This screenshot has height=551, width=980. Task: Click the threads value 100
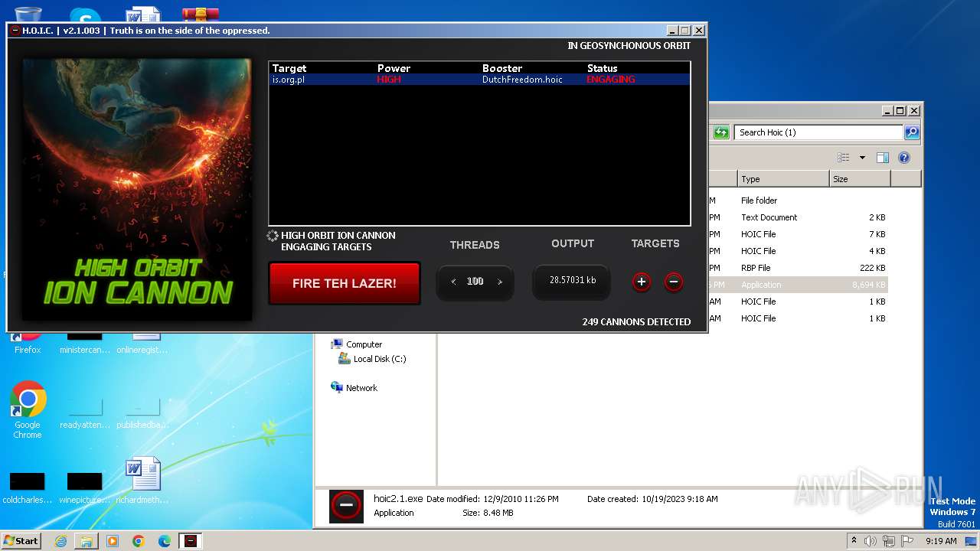(x=475, y=281)
